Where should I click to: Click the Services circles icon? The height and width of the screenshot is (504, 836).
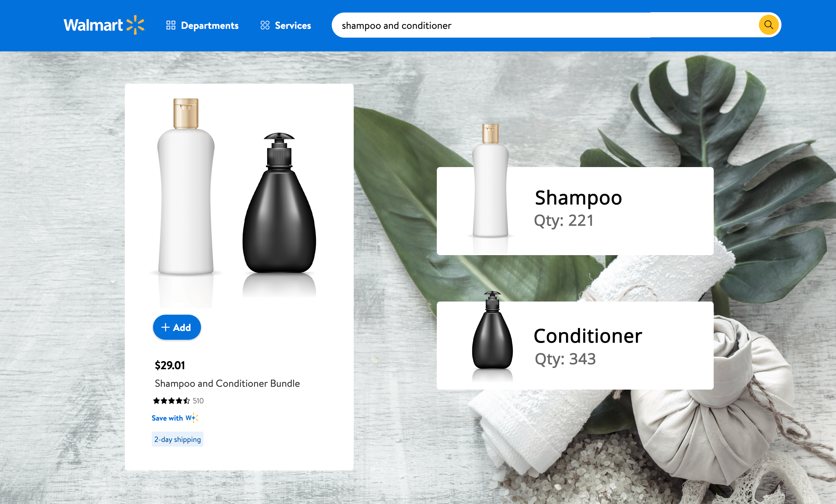(265, 25)
